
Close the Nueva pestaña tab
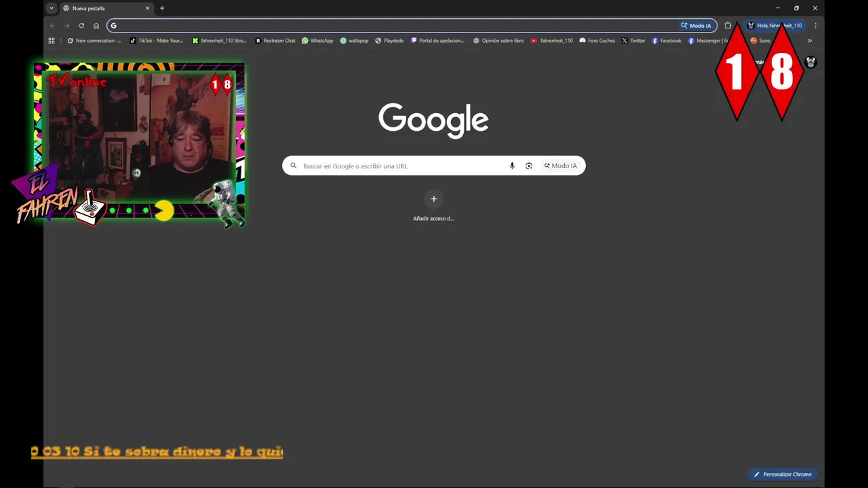point(147,8)
